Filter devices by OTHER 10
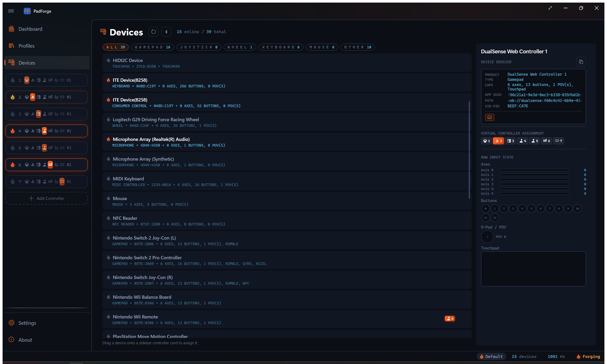Viewport: 607px width, 364px height. point(358,47)
